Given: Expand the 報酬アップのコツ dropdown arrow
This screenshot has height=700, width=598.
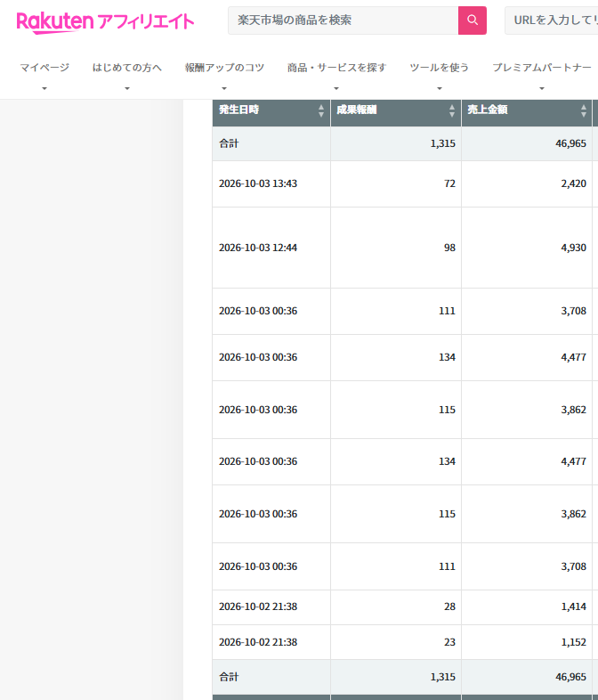Looking at the screenshot, I should (x=224, y=88).
